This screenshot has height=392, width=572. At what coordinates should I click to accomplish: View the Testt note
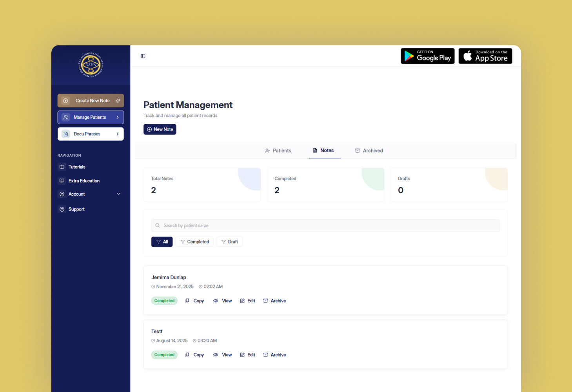pyautogui.click(x=223, y=355)
